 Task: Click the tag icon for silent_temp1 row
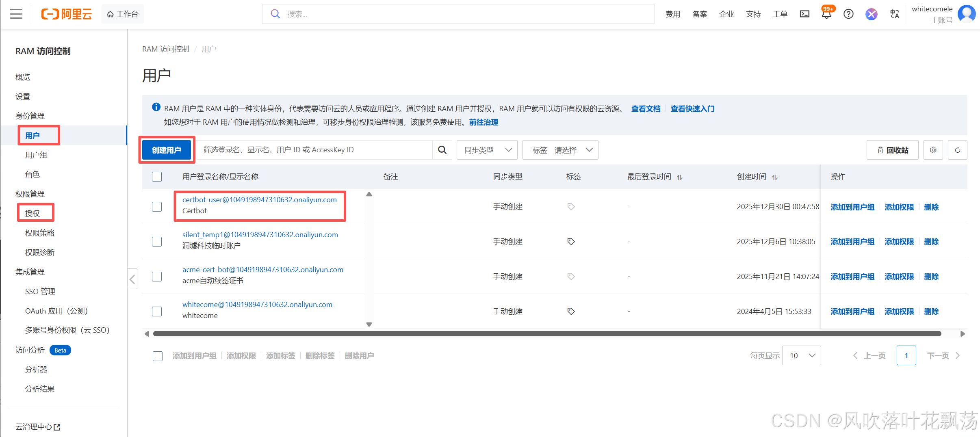571,242
